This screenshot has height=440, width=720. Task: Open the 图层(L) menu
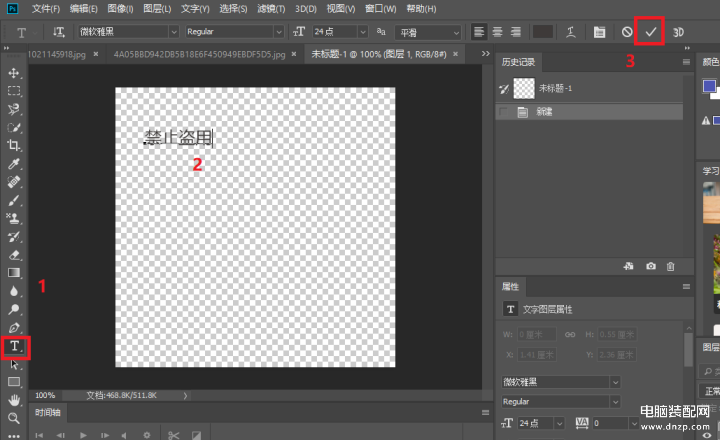(157, 9)
